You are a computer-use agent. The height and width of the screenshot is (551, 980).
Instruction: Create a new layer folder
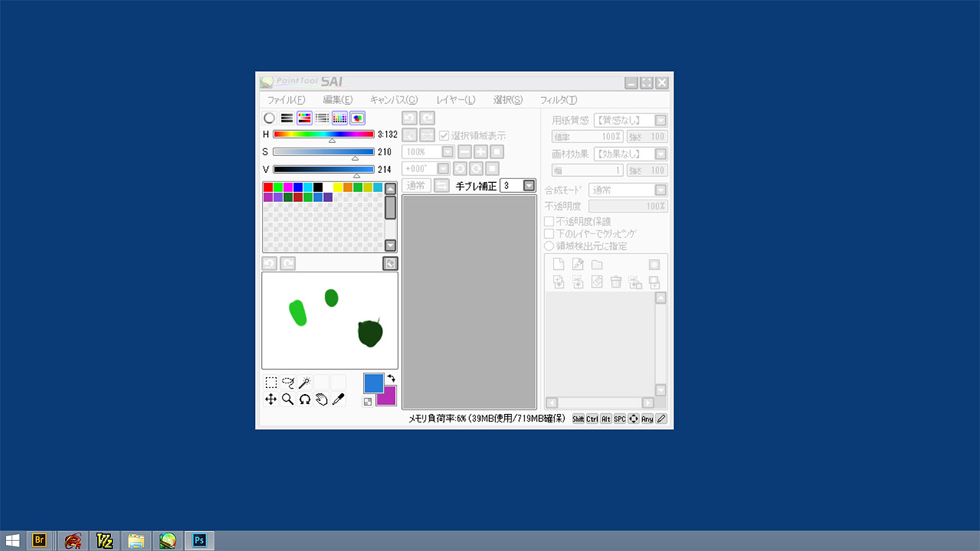597,265
